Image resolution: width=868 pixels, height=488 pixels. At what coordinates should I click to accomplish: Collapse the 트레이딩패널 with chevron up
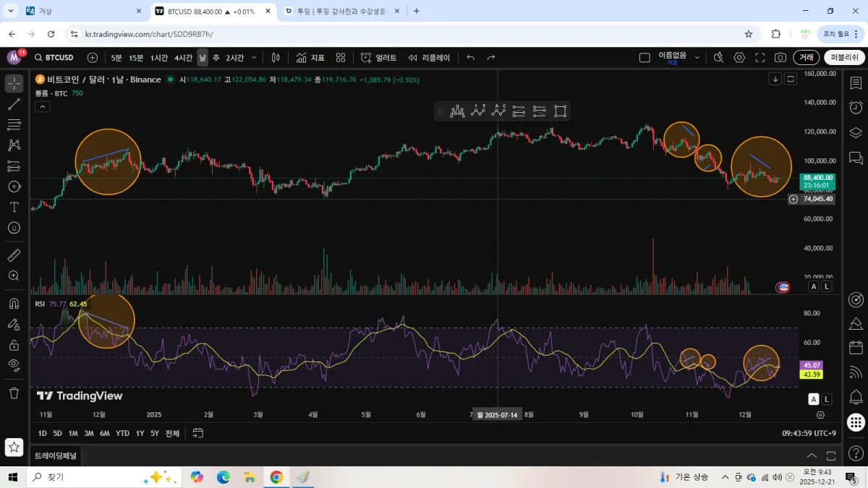[x=812, y=456]
